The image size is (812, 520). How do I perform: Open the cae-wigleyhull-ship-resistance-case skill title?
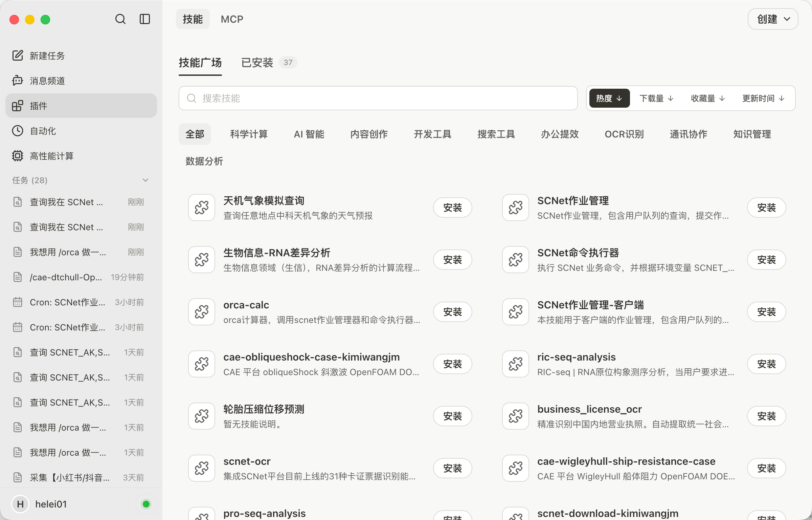626,461
